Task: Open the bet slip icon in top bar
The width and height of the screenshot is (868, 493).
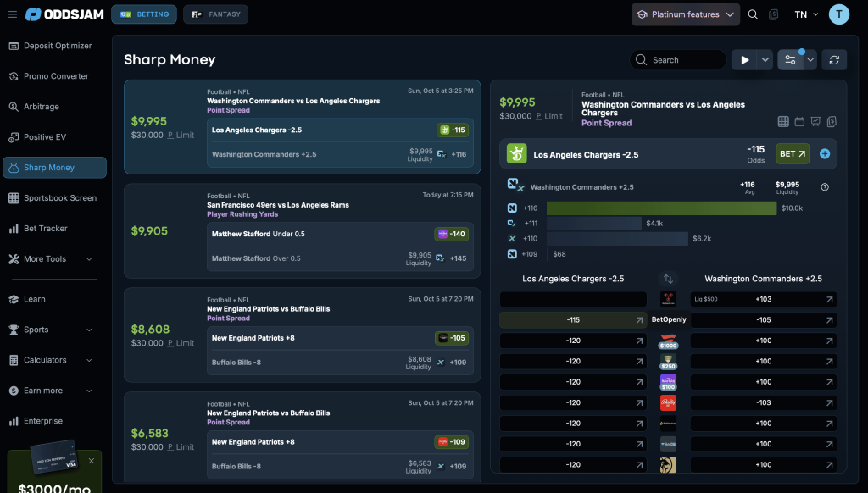Action: [773, 14]
